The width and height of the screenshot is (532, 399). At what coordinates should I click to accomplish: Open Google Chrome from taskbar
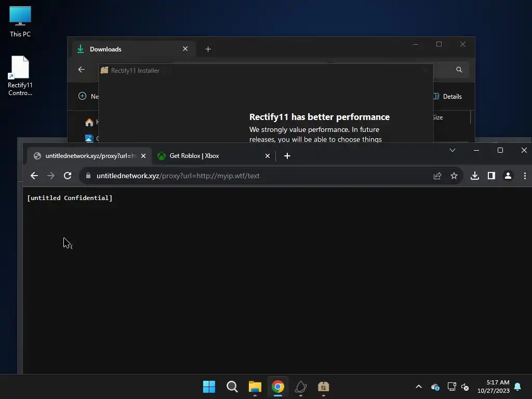tap(277, 387)
